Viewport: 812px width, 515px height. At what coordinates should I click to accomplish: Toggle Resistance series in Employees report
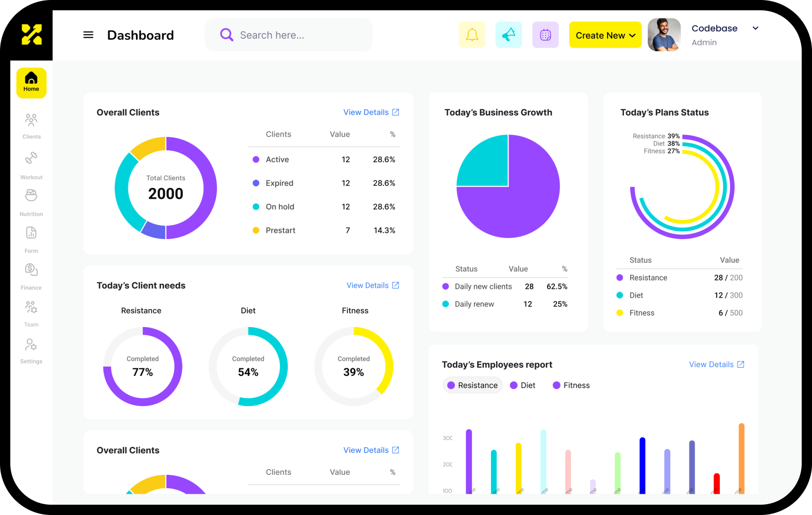(x=472, y=385)
